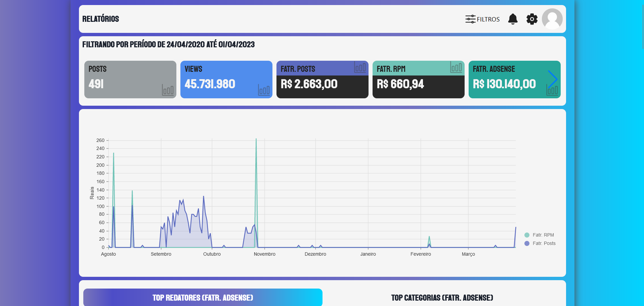The height and width of the screenshot is (306, 644).
Task: Click the chart icon on Fatr. RPM card
Action: [456, 67]
